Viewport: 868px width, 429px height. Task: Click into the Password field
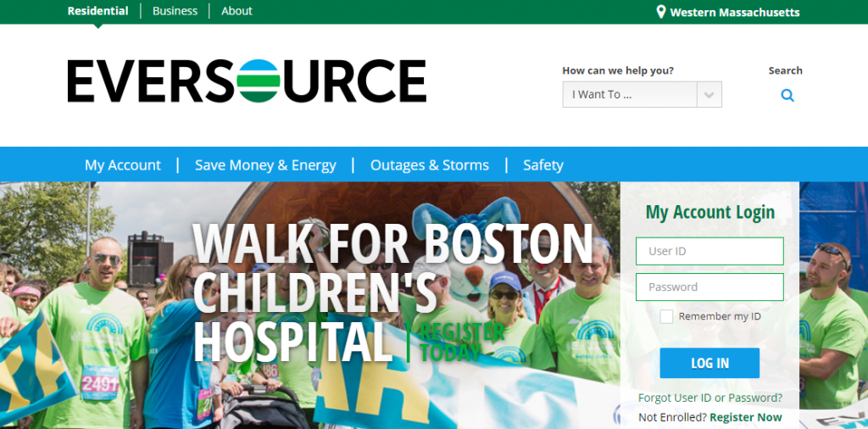(x=709, y=287)
